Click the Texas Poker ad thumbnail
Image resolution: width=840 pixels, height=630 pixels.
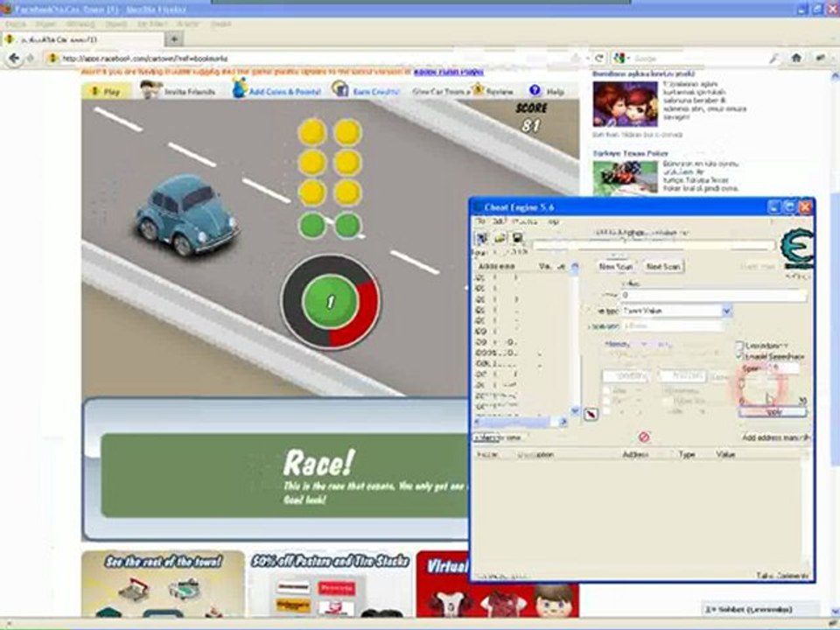625,177
